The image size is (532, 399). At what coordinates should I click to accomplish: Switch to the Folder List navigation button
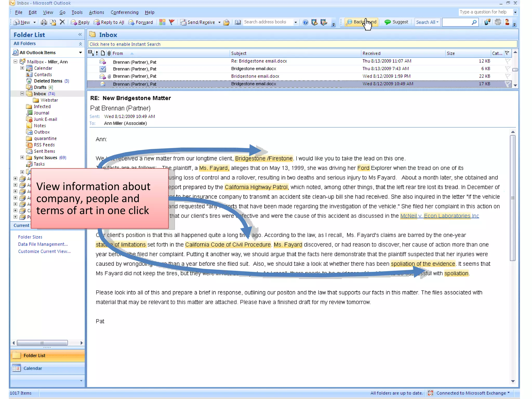(x=48, y=356)
